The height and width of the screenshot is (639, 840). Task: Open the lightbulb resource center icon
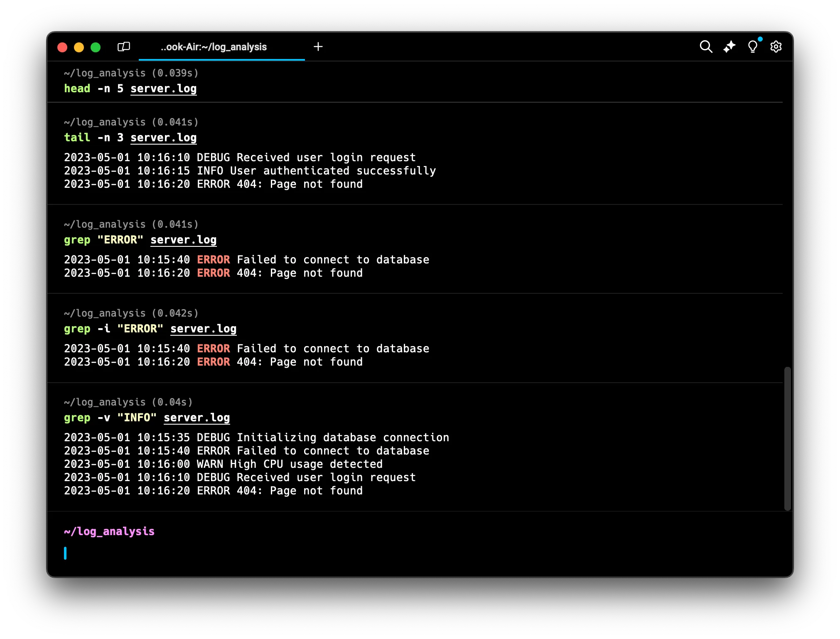[752, 47]
